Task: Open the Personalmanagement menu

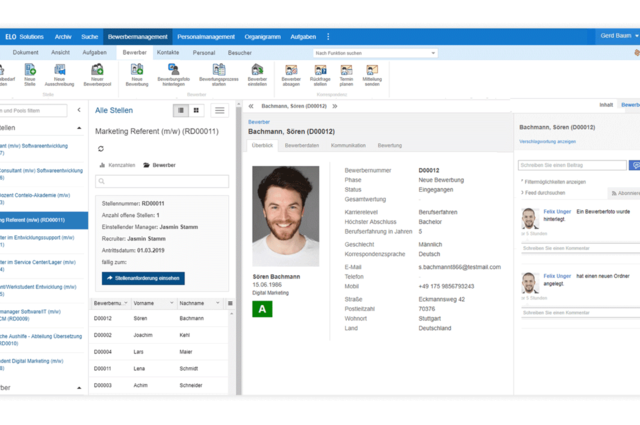Action: coord(206,37)
